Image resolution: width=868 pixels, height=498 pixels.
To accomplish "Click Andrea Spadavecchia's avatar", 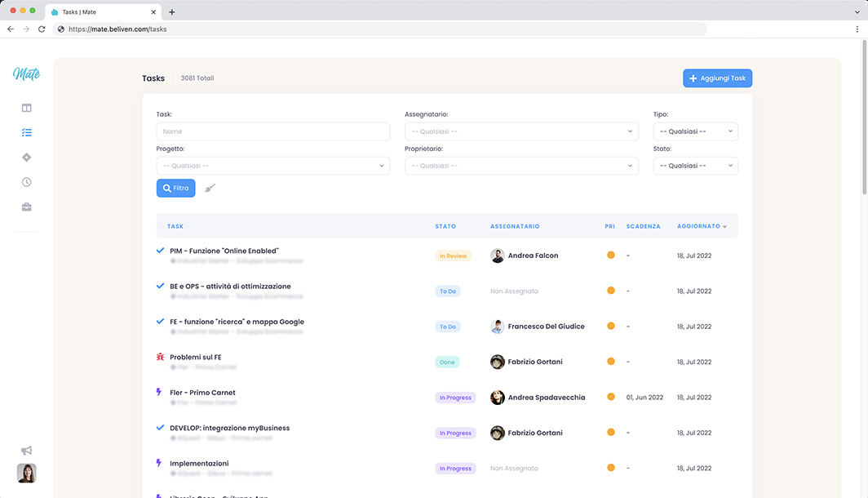I will (x=497, y=398).
